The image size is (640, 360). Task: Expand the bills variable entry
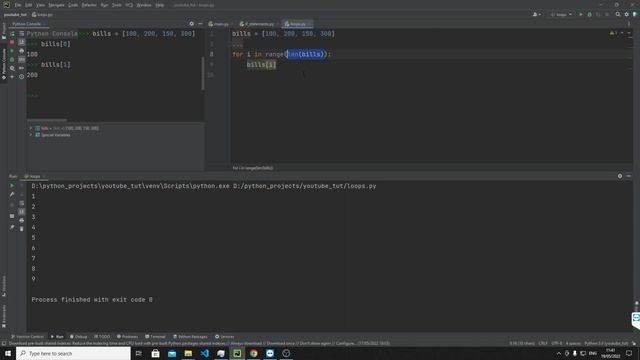click(x=31, y=128)
